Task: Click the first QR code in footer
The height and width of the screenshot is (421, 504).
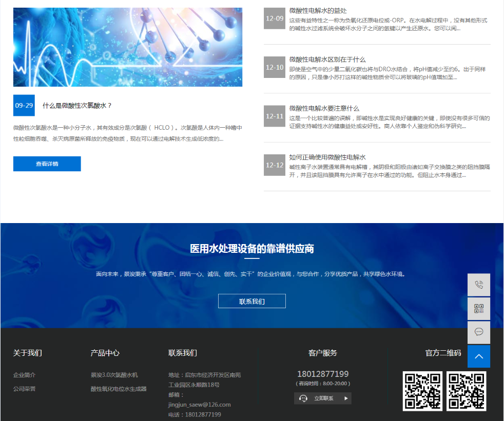Action: pyautogui.click(x=422, y=391)
